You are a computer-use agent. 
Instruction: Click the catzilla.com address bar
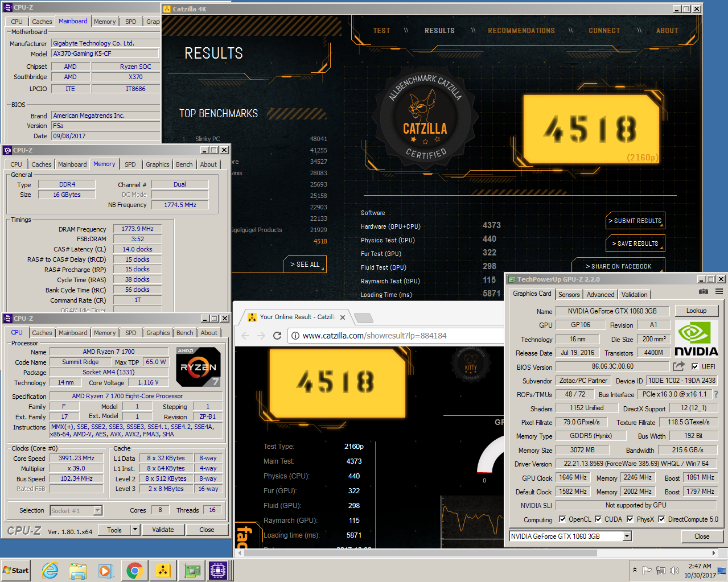[x=395, y=336]
